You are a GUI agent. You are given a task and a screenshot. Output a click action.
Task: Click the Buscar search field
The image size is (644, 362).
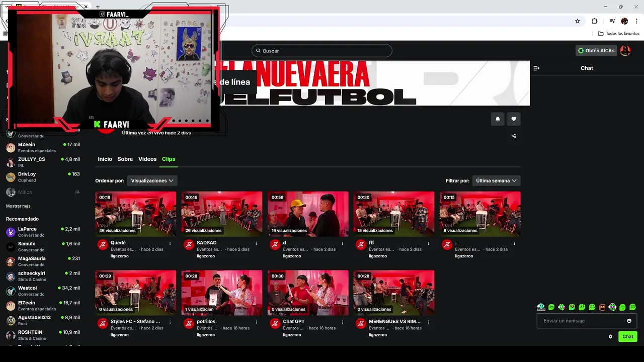(x=321, y=51)
